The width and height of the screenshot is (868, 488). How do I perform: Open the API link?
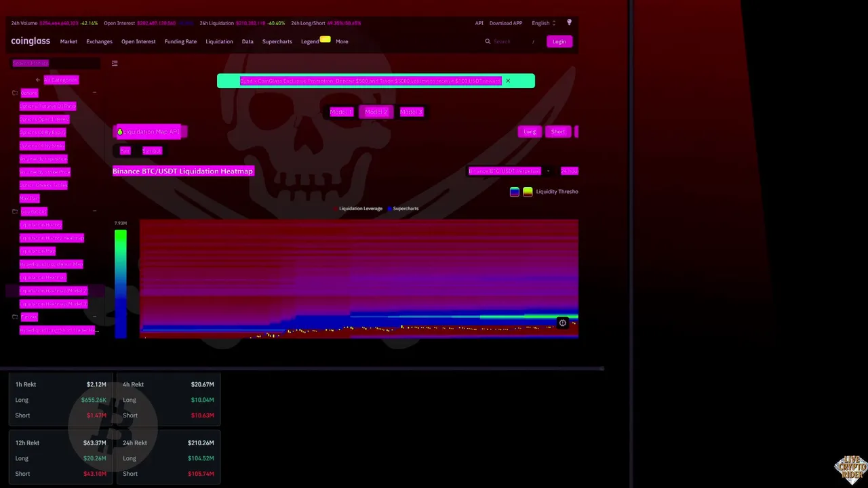(x=479, y=23)
